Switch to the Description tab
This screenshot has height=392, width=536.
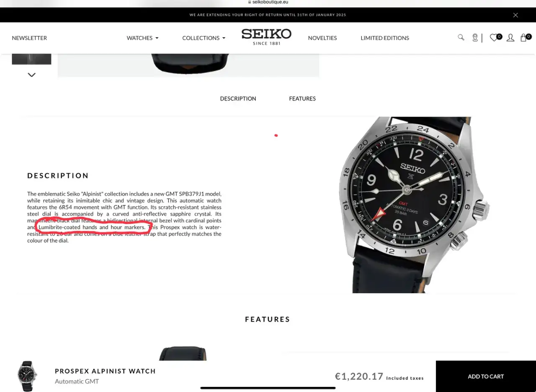(238, 99)
